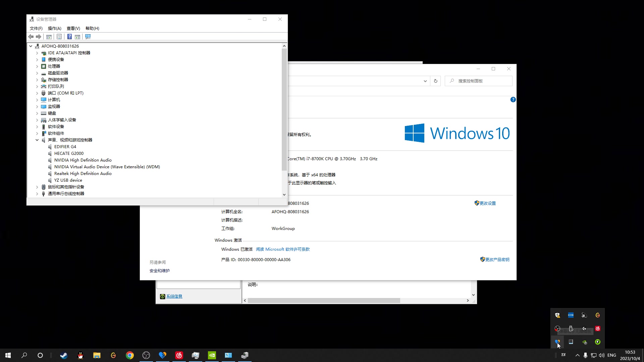
Task: Select the EDIFIER G4 audio device
Action: [x=65, y=147]
